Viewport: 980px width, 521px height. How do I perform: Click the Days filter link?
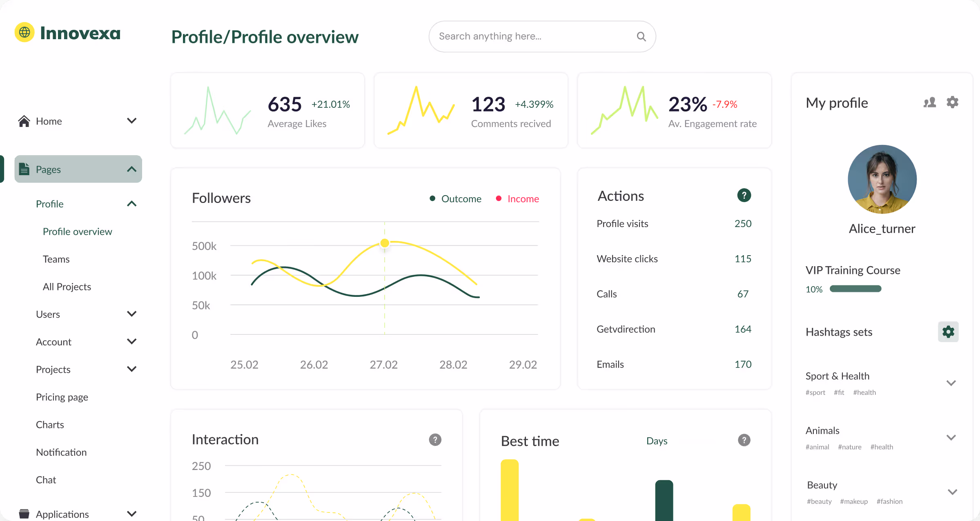[657, 441]
